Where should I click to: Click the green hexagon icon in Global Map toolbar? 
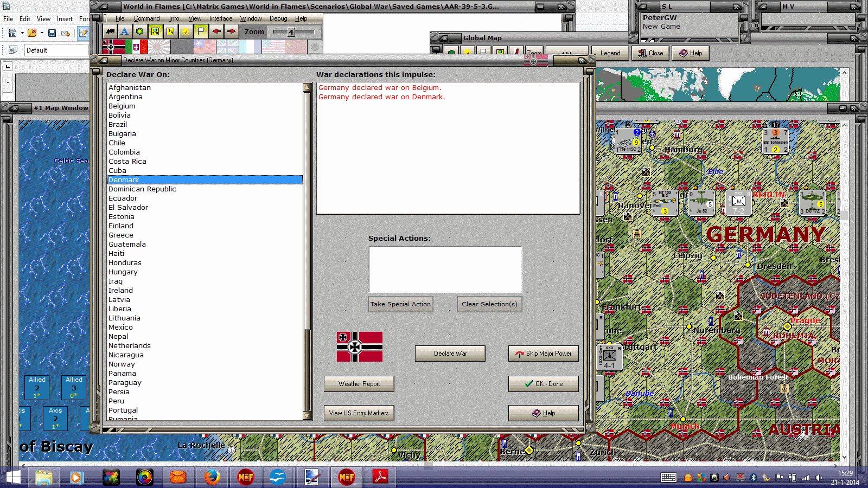pos(451,52)
